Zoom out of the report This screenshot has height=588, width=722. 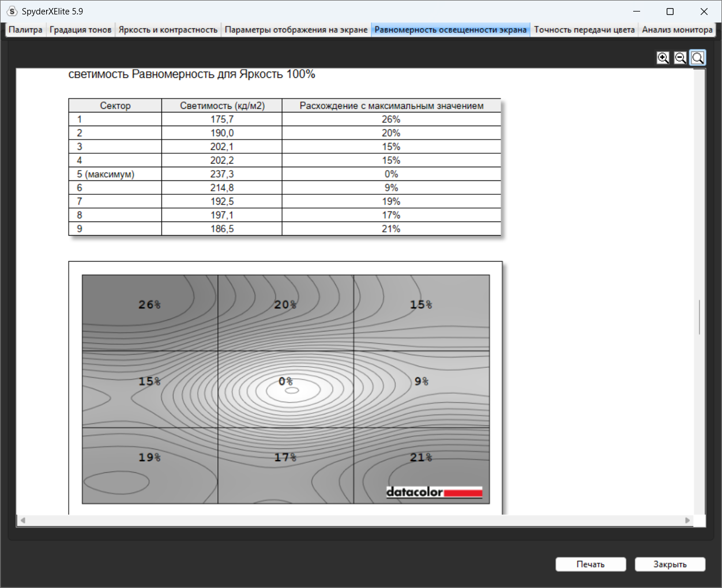coord(680,58)
